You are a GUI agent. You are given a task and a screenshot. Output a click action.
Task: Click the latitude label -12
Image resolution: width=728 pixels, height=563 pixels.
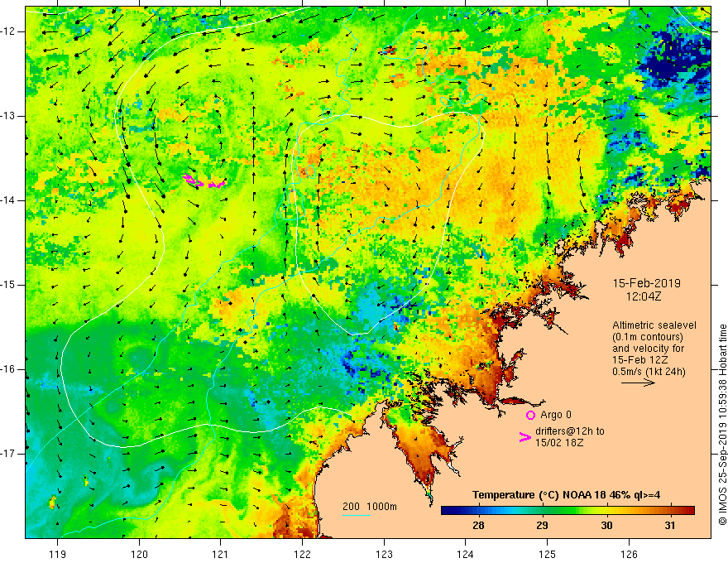9,31
